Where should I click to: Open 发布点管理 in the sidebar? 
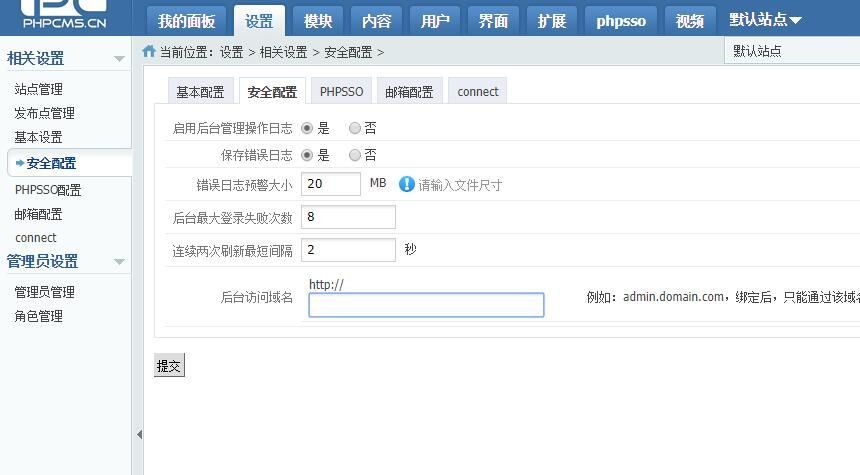(44, 113)
